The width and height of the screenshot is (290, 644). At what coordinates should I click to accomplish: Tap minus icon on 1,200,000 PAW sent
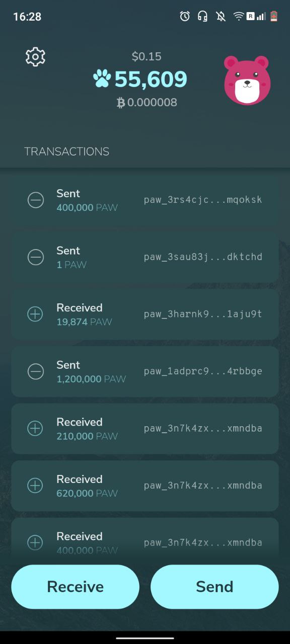coord(35,372)
